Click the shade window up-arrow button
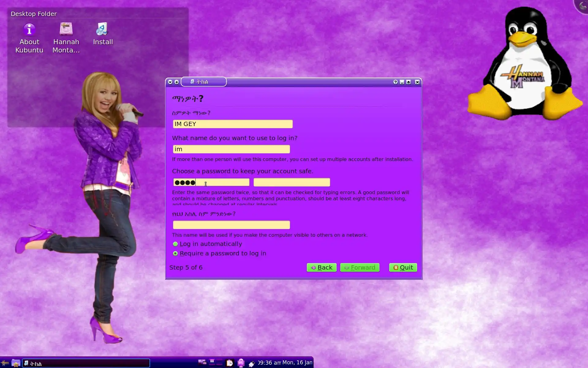This screenshot has height=368, width=588. tap(408, 82)
